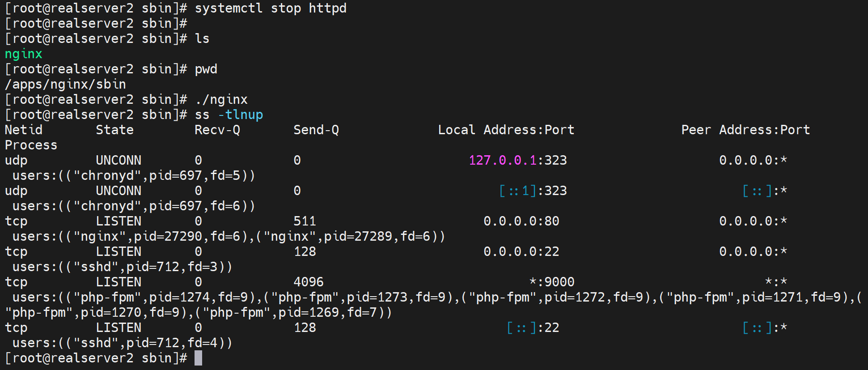
Task: Click the Recv-Q column header
Action: [x=217, y=130]
